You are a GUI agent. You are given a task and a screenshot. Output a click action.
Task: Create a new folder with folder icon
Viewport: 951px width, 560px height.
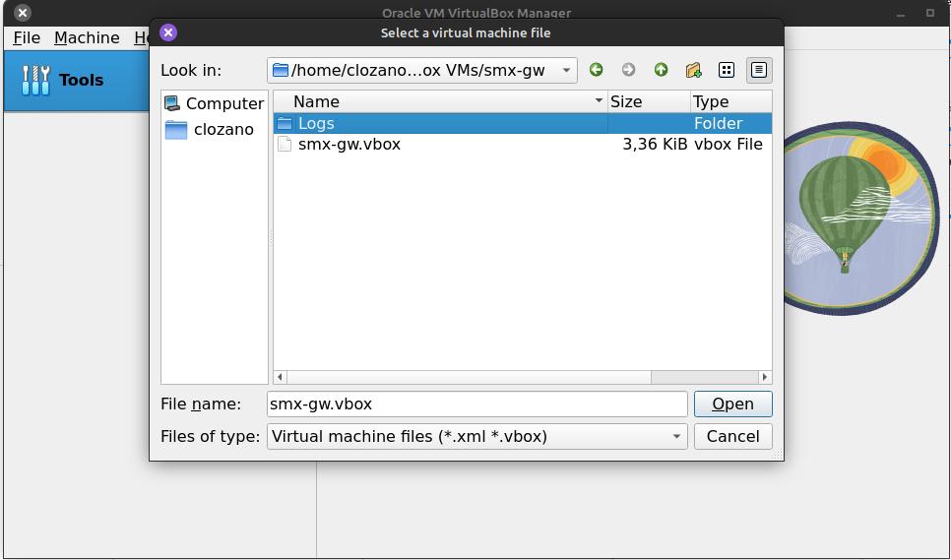[x=694, y=70]
